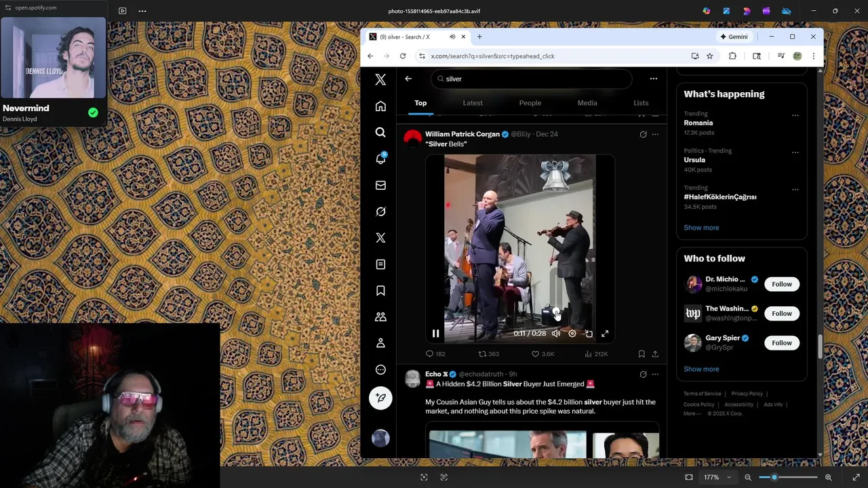Reply to William Patrick Corgan's post
The height and width of the screenshot is (488, 868).
(435, 354)
